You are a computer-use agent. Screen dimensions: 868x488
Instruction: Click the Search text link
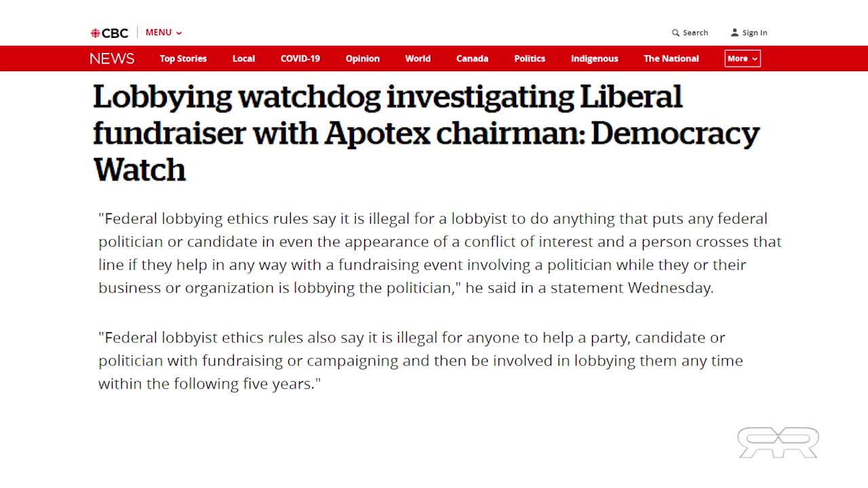(x=695, y=33)
